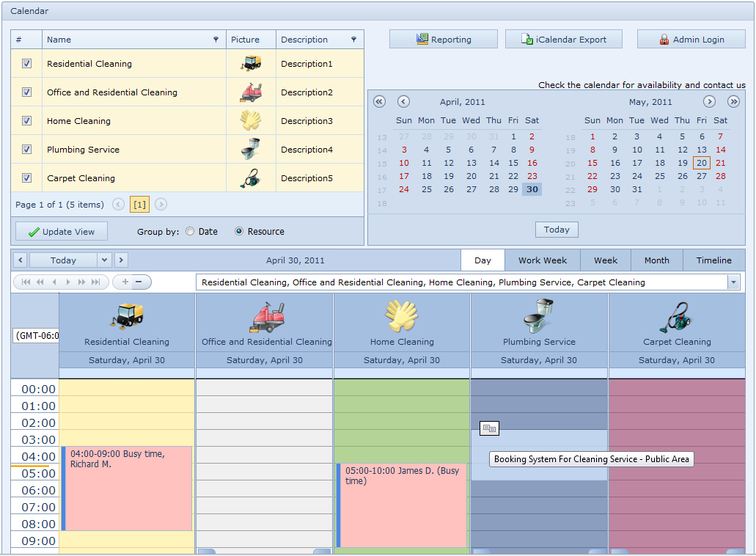This screenshot has width=756, height=556.
Task: Click the vacuum picture in Carpet Cleaning row
Action: 251,178
